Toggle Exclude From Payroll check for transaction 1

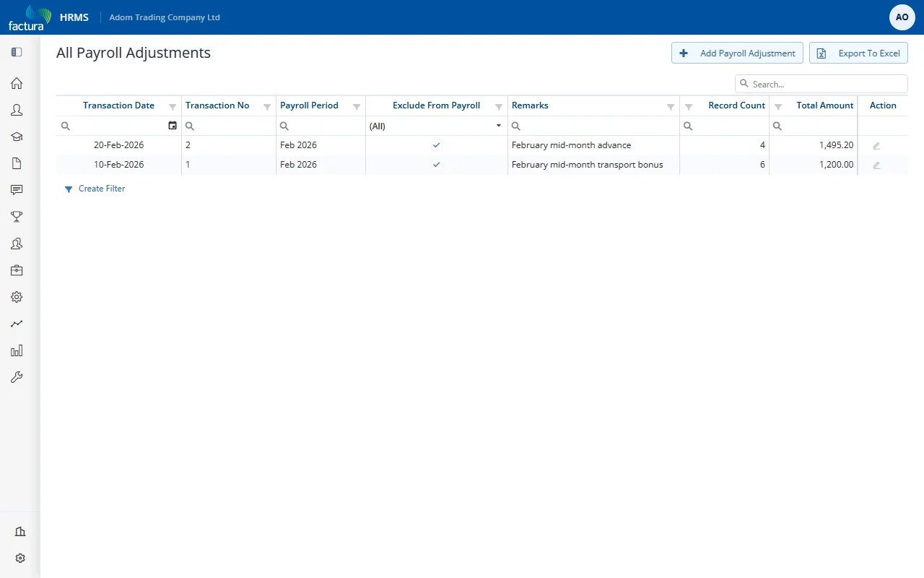pos(437,165)
